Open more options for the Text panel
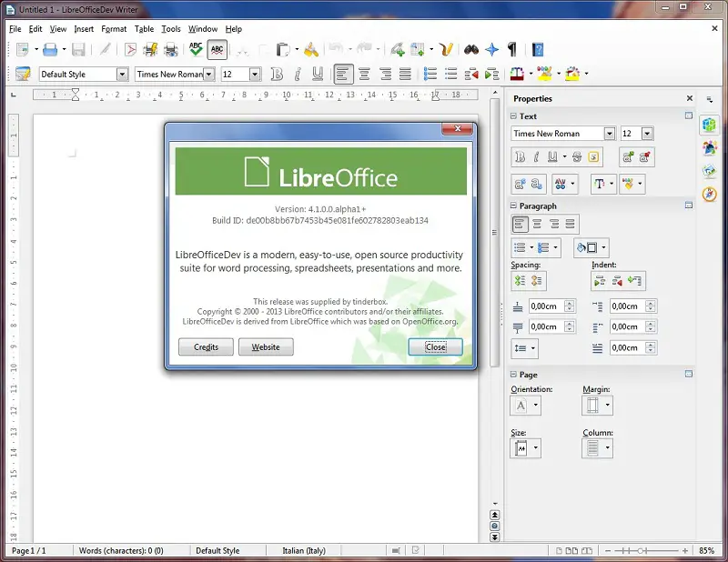This screenshot has height=562, width=728. tap(689, 115)
